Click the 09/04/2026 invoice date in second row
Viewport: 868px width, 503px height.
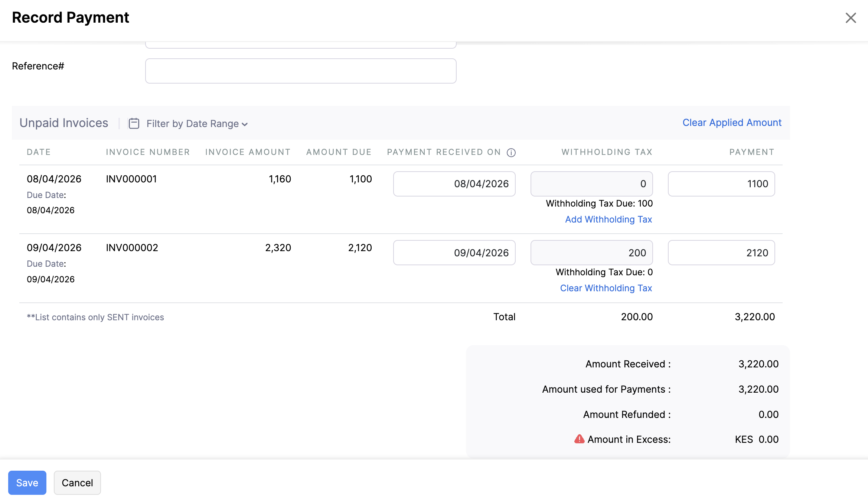54,248
